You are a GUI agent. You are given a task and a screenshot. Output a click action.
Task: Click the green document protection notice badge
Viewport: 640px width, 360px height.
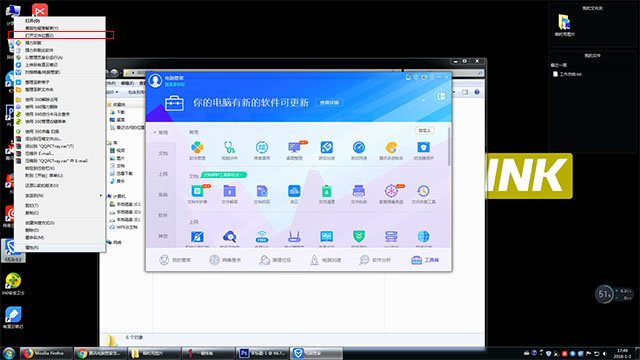pos(223,175)
